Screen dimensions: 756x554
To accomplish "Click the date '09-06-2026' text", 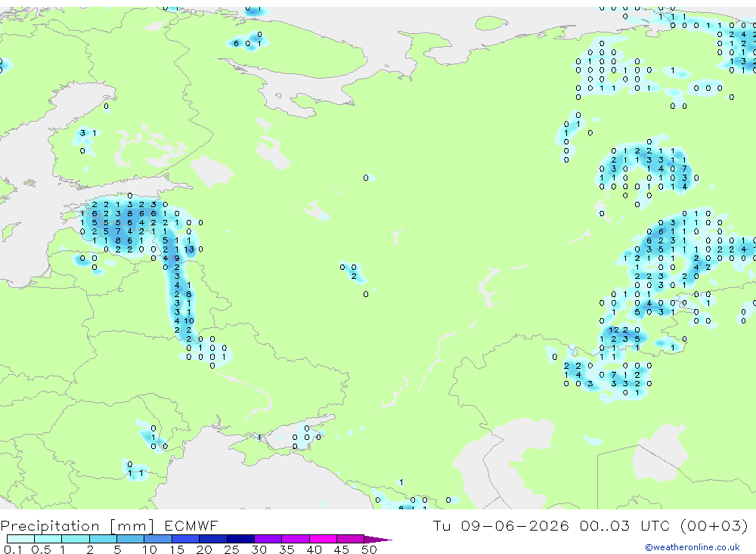I will pyautogui.click(x=514, y=525).
